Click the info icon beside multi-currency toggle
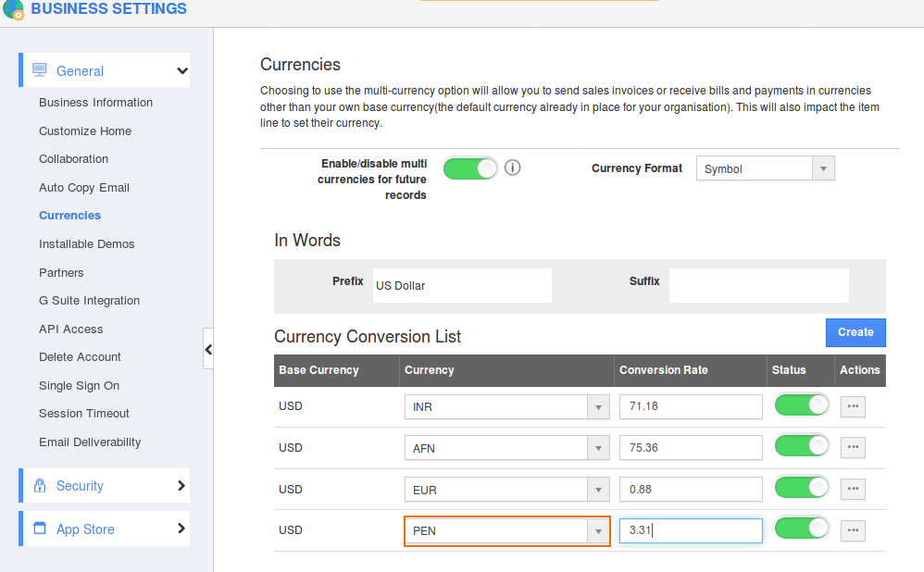The image size is (924, 572). [x=513, y=168]
